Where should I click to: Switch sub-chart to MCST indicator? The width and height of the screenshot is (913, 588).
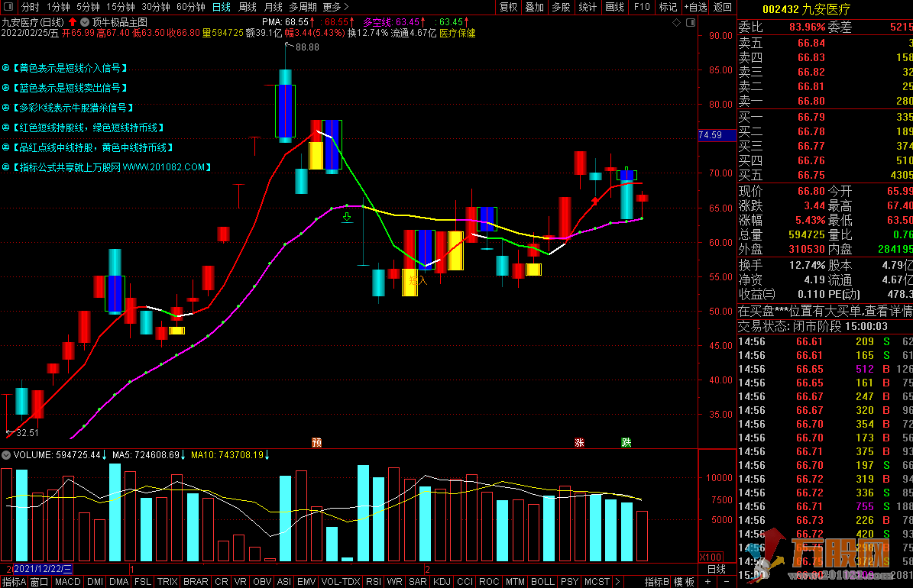(597, 582)
